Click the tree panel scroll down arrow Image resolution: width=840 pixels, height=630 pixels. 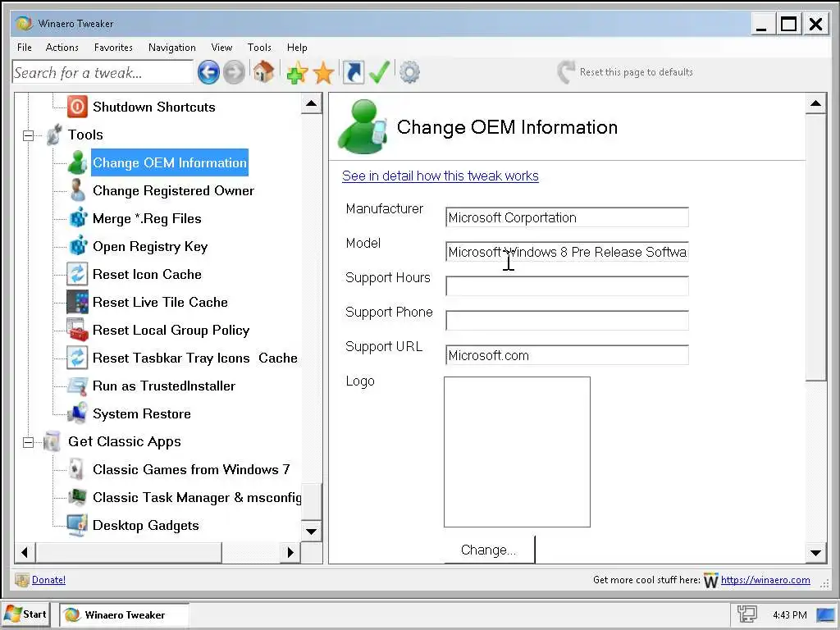tap(311, 532)
